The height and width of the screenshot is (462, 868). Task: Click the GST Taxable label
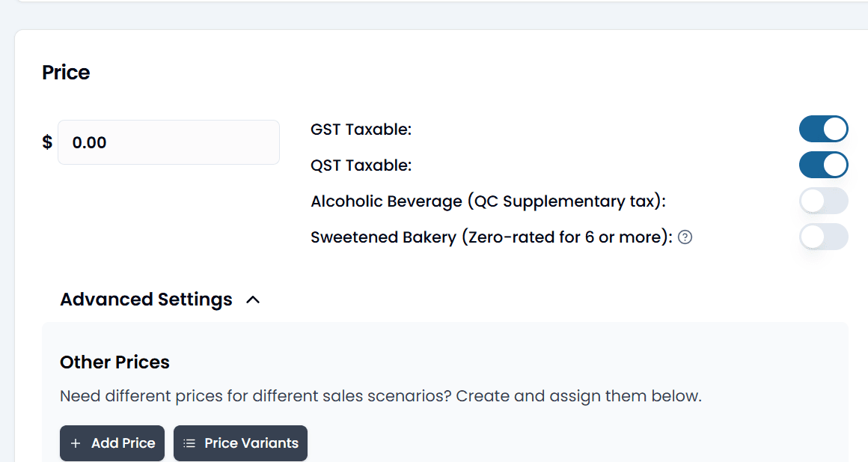tap(361, 130)
